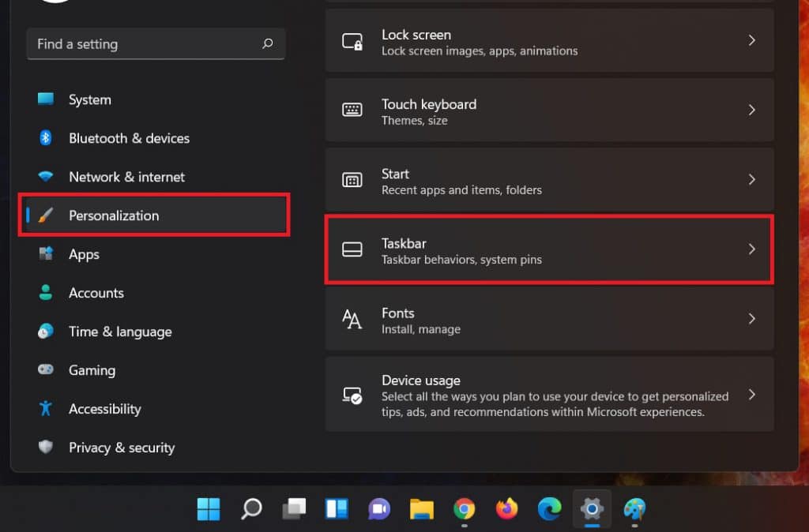
Task: Launch Chat from the taskbar
Action: (379, 509)
